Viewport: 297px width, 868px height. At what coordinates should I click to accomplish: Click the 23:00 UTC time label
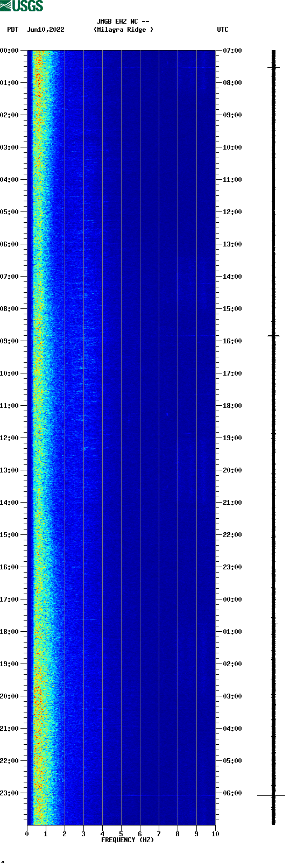(232, 567)
